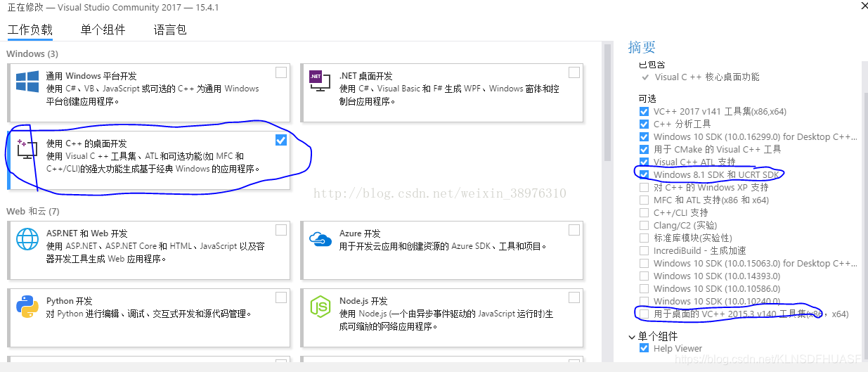
Task: Click the .NET desktop development icon
Action: point(320,81)
